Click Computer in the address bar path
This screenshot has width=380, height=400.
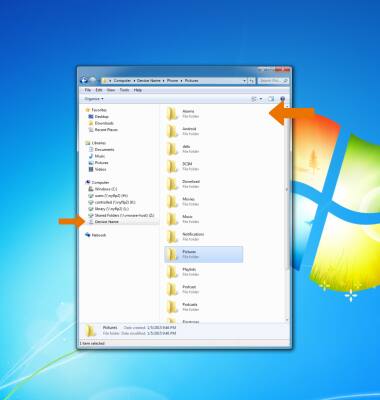tap(122, 81)
